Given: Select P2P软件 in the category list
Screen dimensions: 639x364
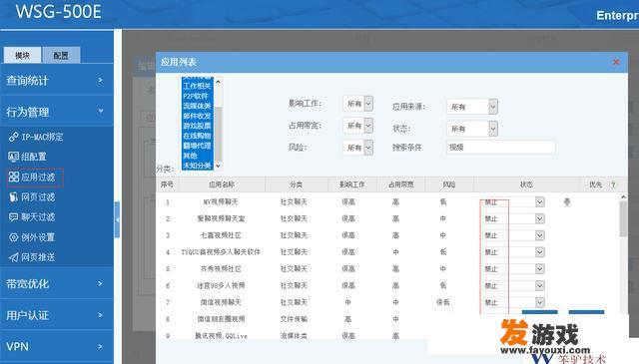Looking at the screenshot, I should [198, 96].
